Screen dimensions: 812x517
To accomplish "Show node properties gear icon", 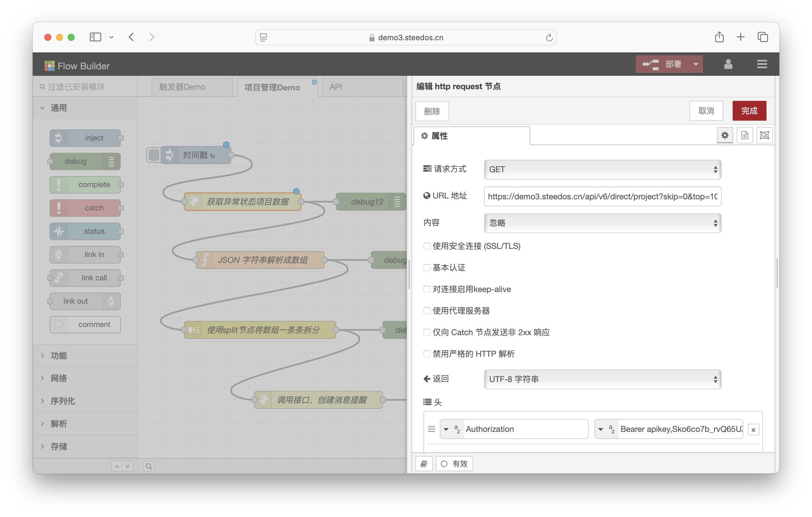I will 725,136.
